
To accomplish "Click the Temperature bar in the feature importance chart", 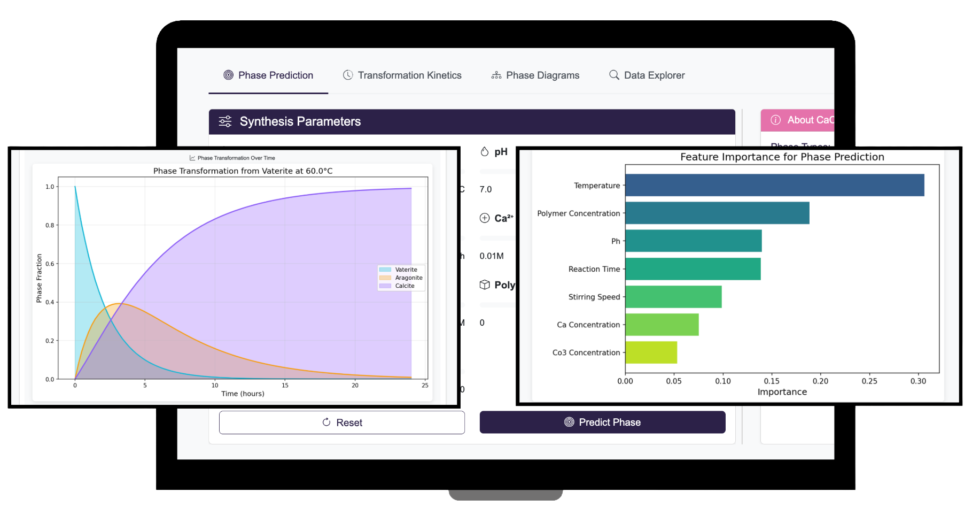I will 774,185.
